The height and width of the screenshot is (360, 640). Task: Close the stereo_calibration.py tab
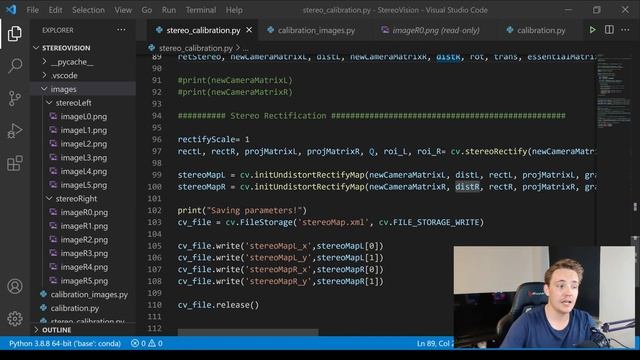click(x=249, y=30)
